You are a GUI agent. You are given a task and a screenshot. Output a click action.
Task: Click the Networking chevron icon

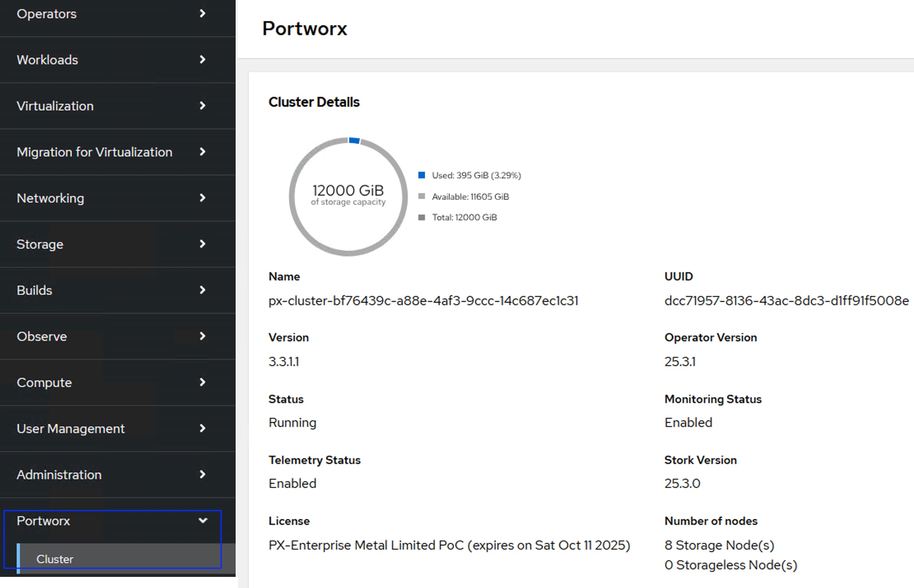pos(202,198)
